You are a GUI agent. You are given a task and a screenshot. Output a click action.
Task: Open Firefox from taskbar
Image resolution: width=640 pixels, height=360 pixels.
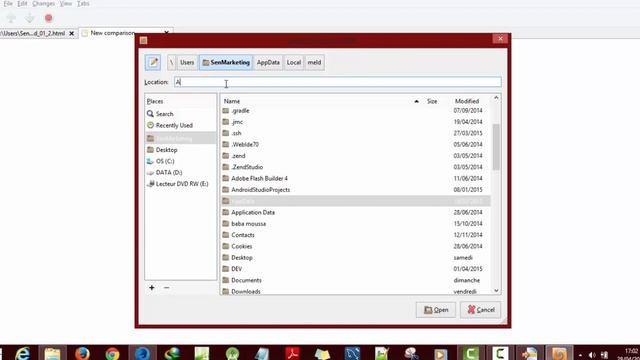[82, 353]
